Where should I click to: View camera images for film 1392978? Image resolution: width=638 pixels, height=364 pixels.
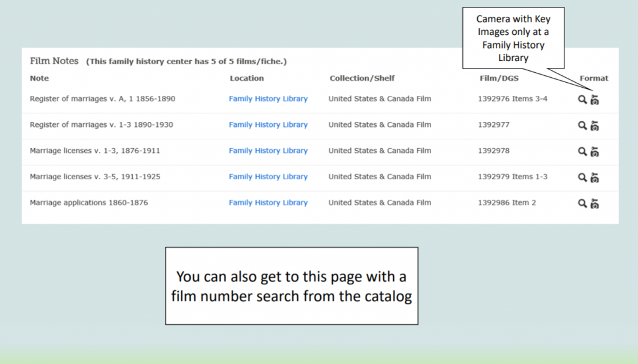[594, 152]
